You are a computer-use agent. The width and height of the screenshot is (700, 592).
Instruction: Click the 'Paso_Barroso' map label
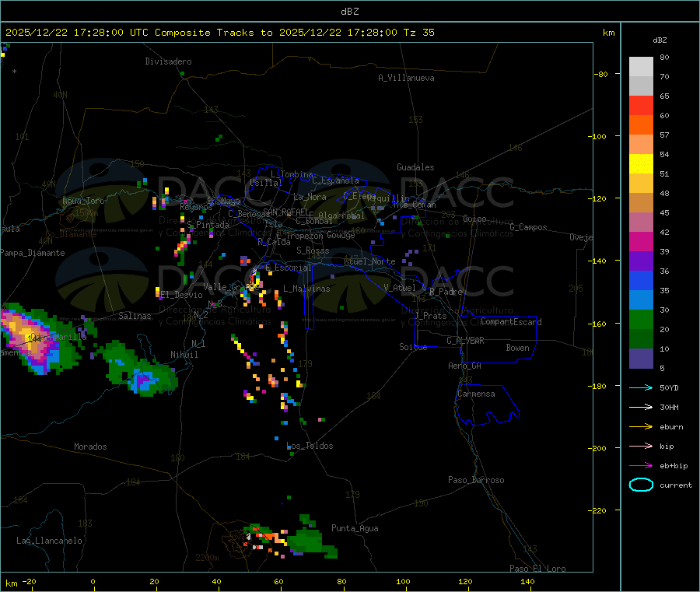(x=476, y=480)
